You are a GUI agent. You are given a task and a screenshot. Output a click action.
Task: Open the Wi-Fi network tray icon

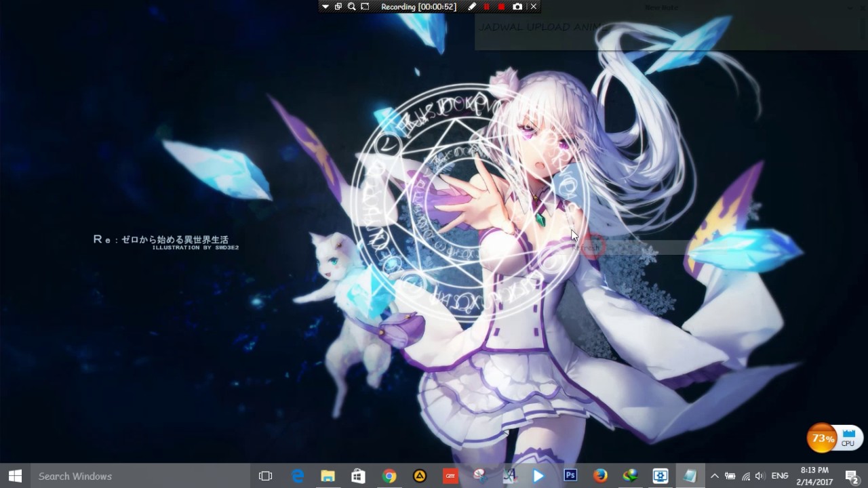(745, 476)
